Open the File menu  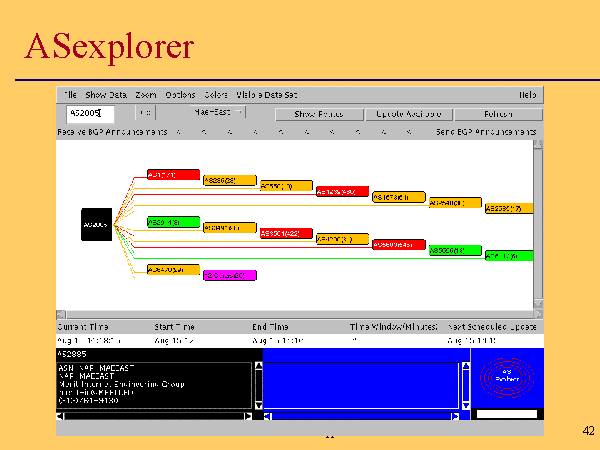70,94
